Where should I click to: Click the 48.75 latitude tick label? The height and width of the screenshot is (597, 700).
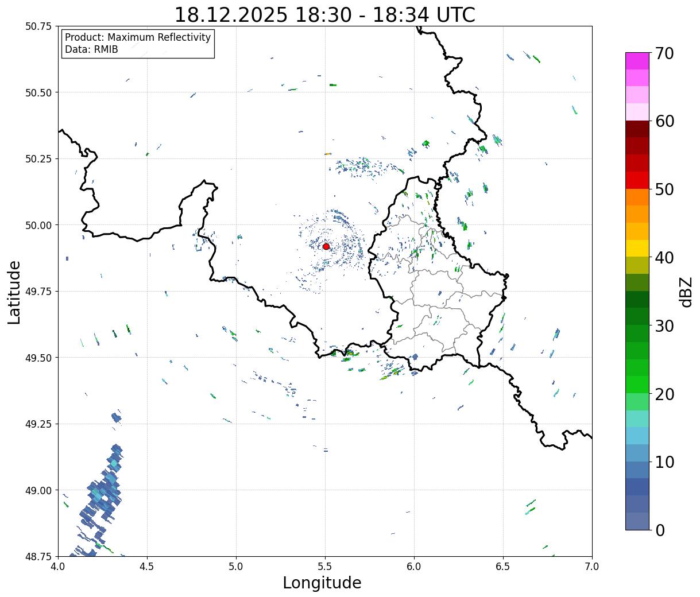point(38,557)
